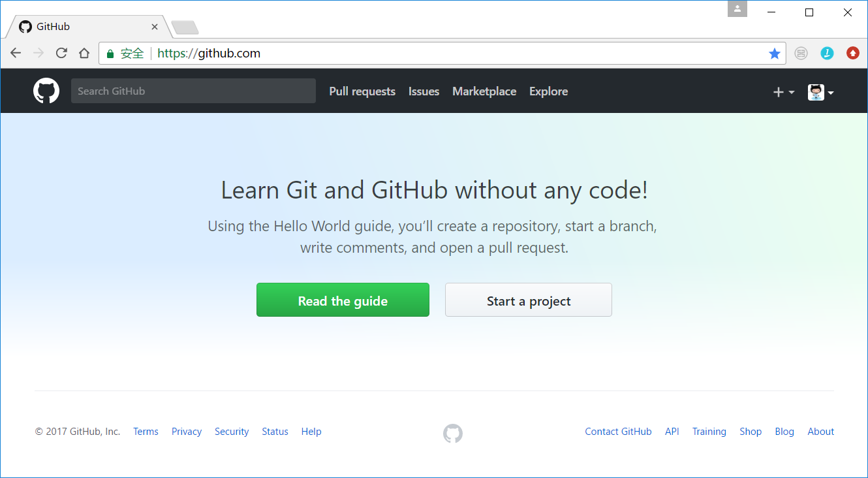The image size is (868, 478).
Task: Go to Marketplace in the header
Action: 484,91
